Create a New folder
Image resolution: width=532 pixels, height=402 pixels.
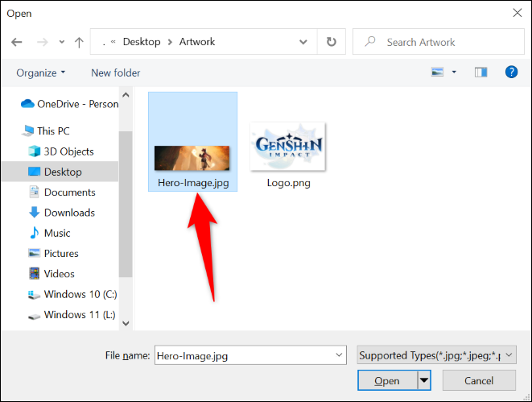click(x=115, y=73)
